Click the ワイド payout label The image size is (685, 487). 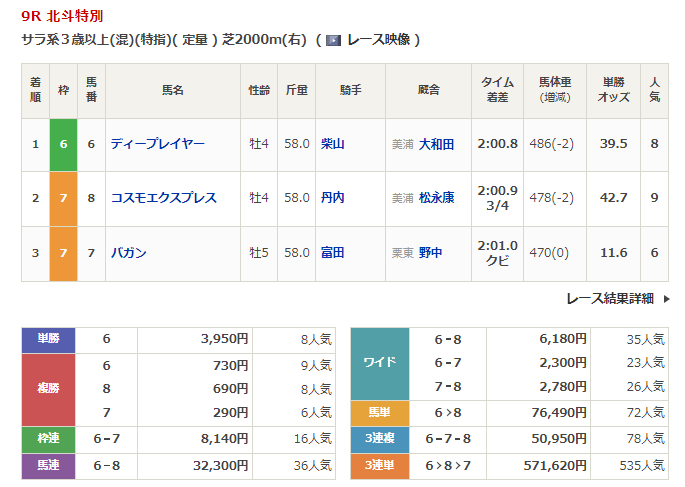[380, 362]
